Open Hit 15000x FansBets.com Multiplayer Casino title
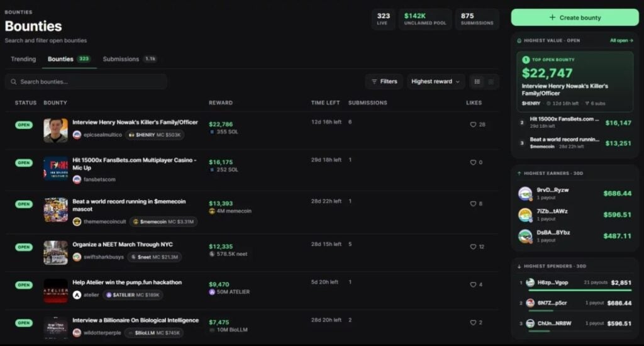The height and width of the screenshot is (346, 644). (x=135, y=164)
